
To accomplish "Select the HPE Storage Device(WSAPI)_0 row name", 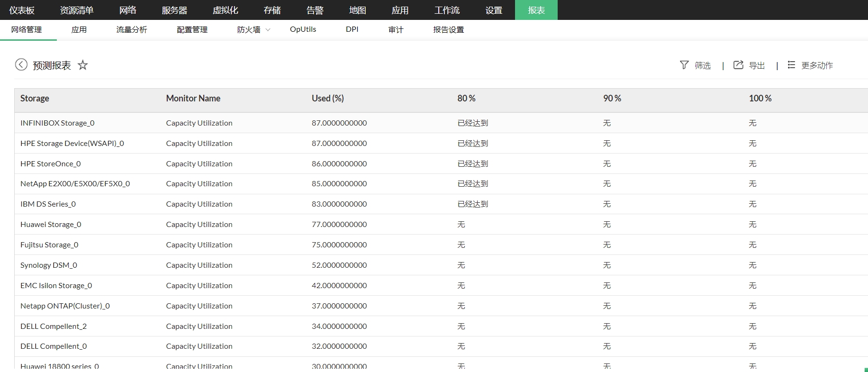I will tap(72, 144).
